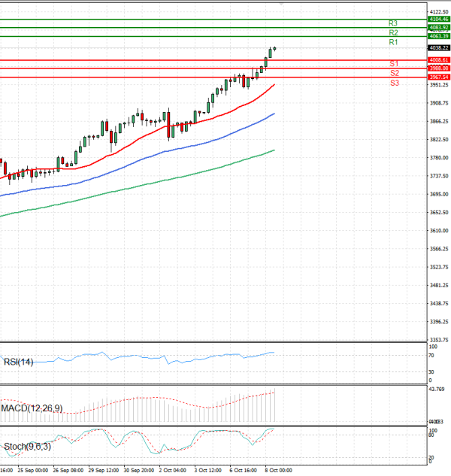Viewport: 451px width, 476px height.
Task: Select the S3 support label
Action: pos(394,83)
